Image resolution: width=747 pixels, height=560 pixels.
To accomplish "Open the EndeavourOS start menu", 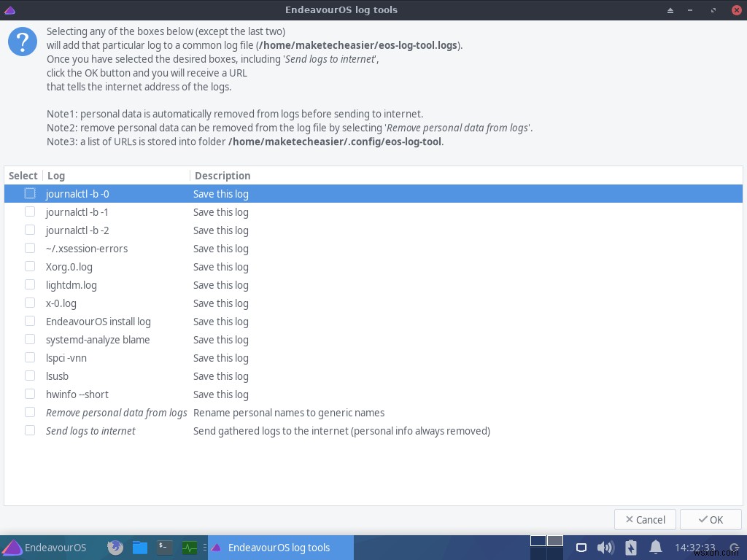I will coord(44,548).
